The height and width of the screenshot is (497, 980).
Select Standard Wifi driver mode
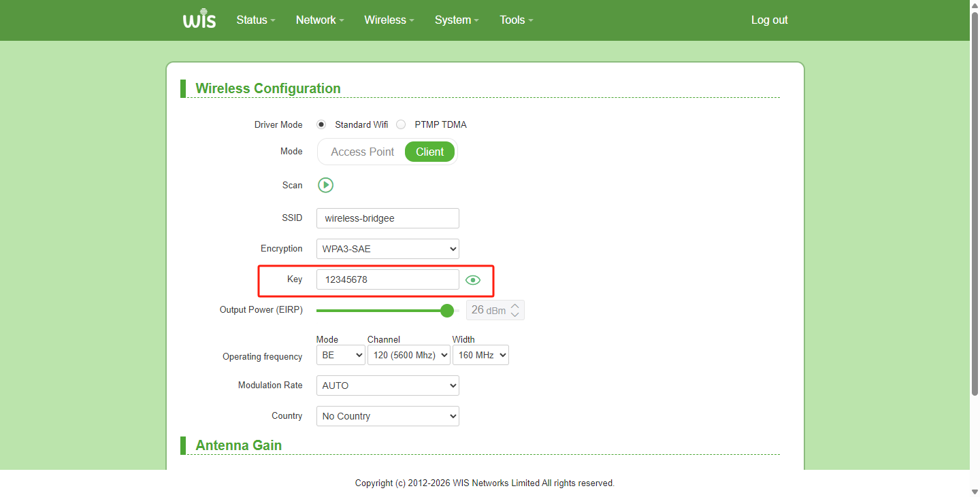click(x=322, y=124)
